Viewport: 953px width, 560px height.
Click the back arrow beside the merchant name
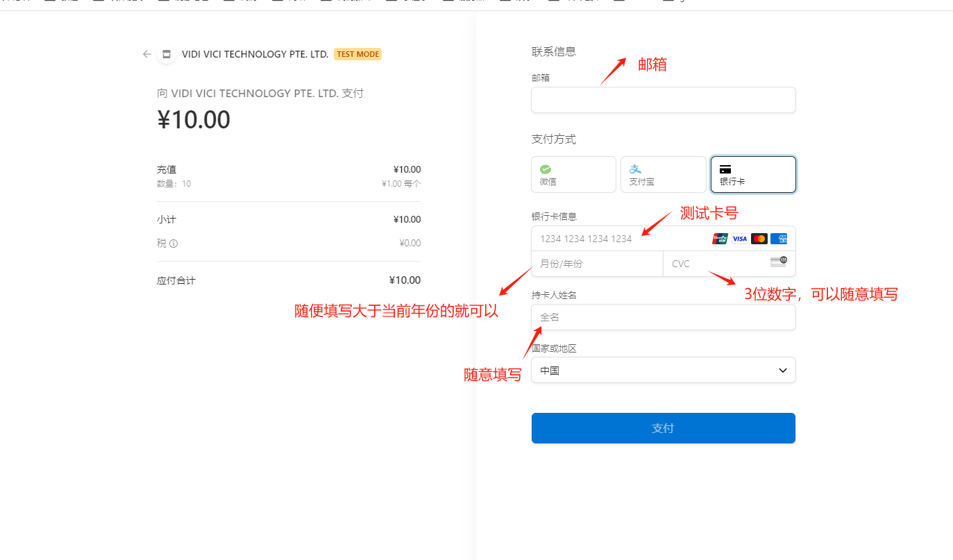click(146, 54)
